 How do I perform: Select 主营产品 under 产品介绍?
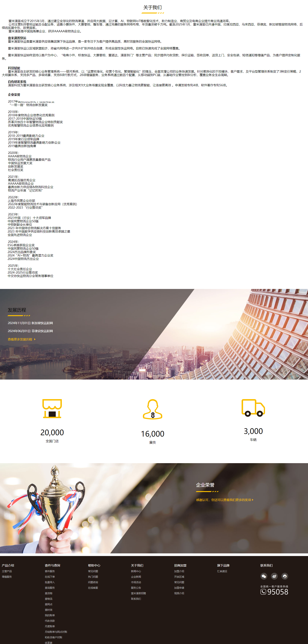[7, 571]
